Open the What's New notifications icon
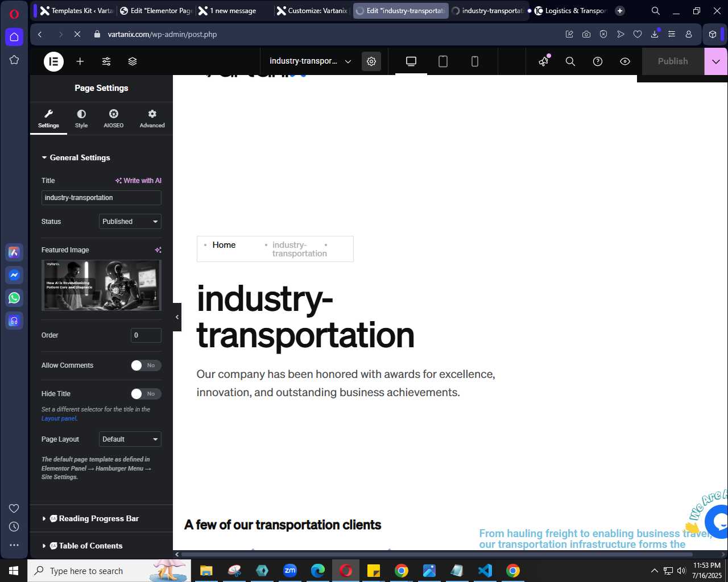The height and width of the screenshot is (582, 728). (544, 61)
